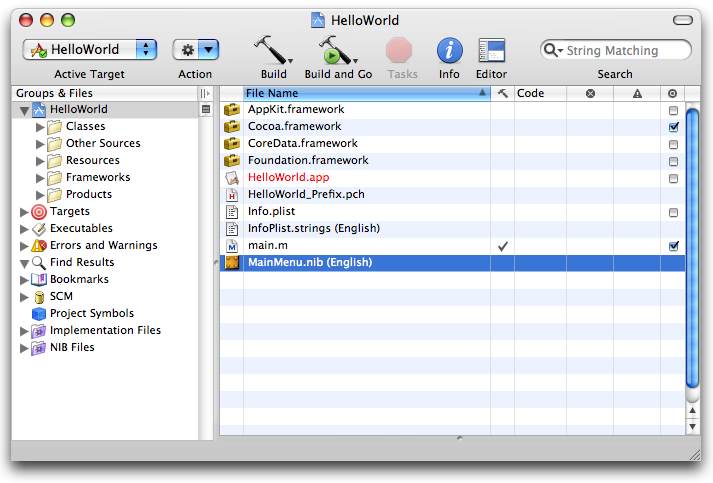This screenshot has height=483, width=713.
Task: Click the Executables icon in sidebar
Action: pyautogui.click(x=39, y=228)
